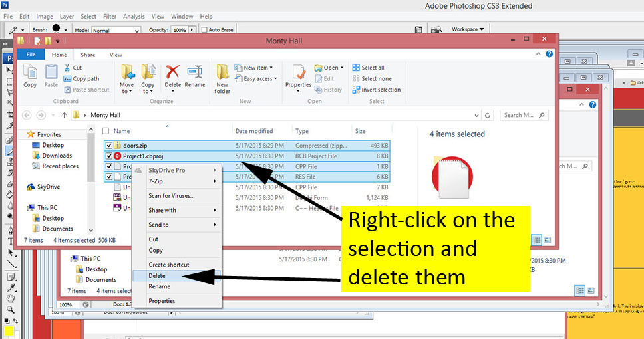
Task: Open Photoshop Analysis menu
Action: pos(134,17)
